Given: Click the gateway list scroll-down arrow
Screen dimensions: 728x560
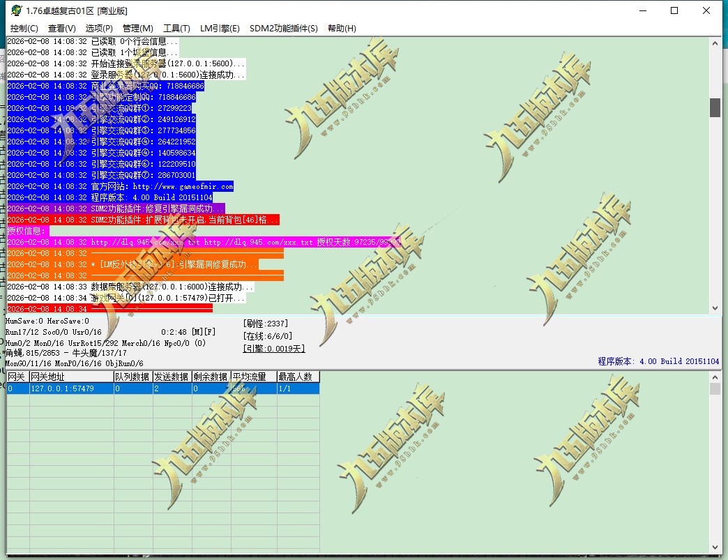Looking at the screenshot, I should 715,547.
